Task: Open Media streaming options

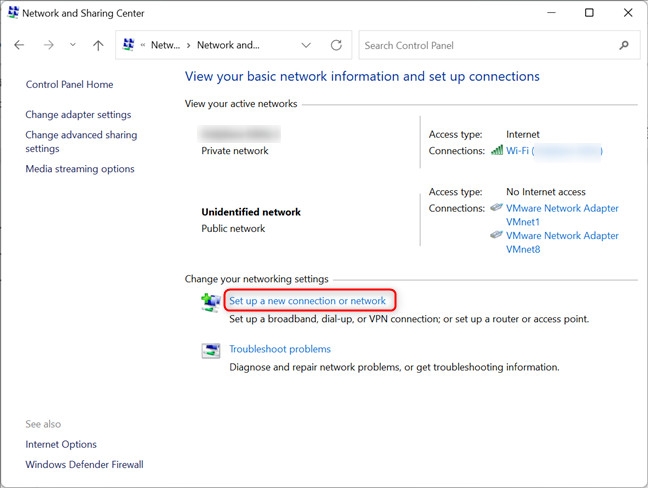Action: (80, 169)
